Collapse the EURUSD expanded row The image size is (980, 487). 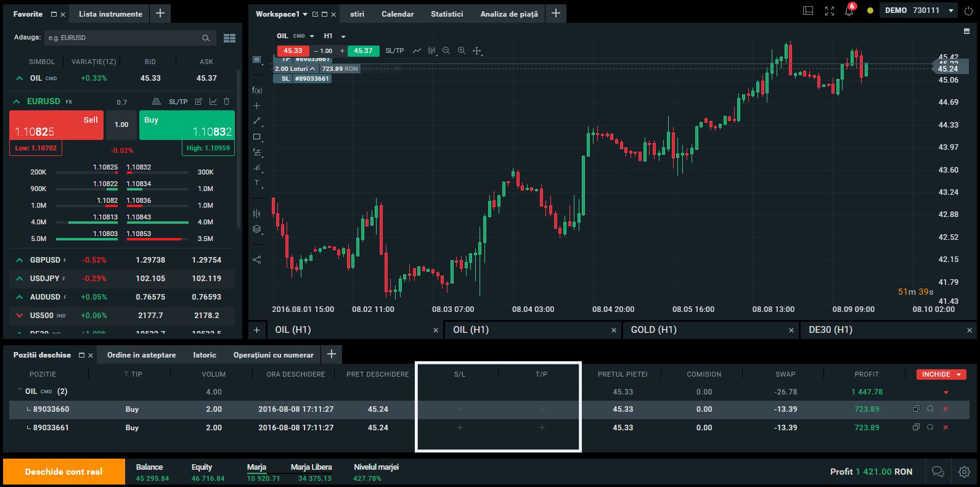tap(17, 101)
